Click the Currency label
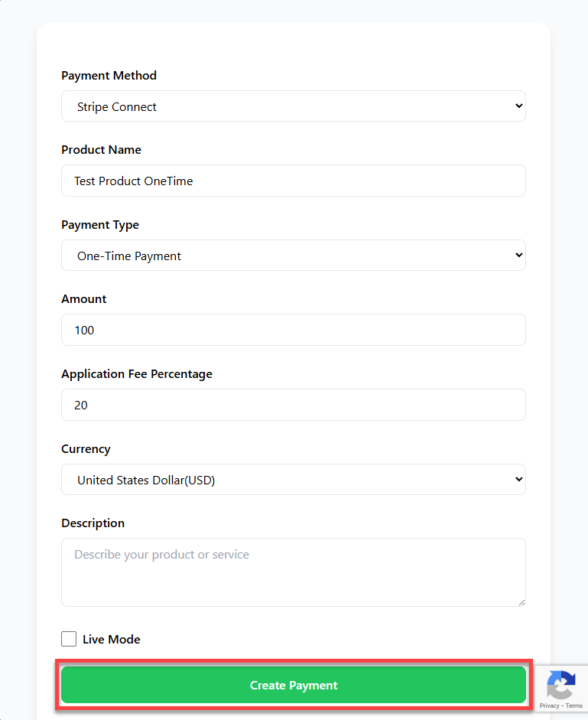The height and width of the screenshot is (720, 588). (86, 449)
